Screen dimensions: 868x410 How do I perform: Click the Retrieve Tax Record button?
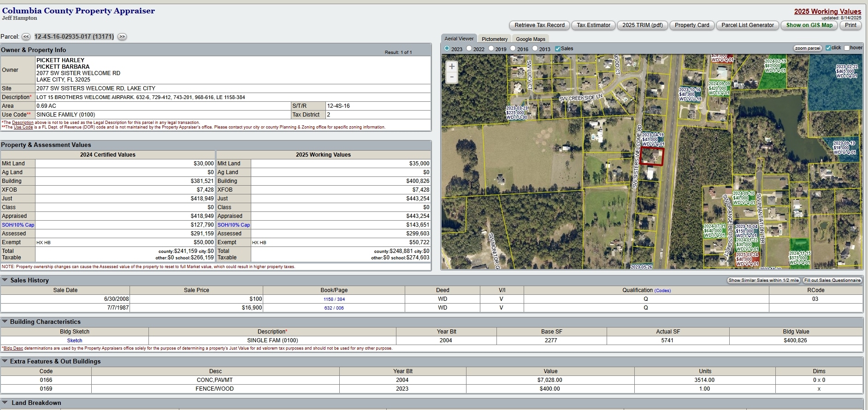(x=539, y=25)
